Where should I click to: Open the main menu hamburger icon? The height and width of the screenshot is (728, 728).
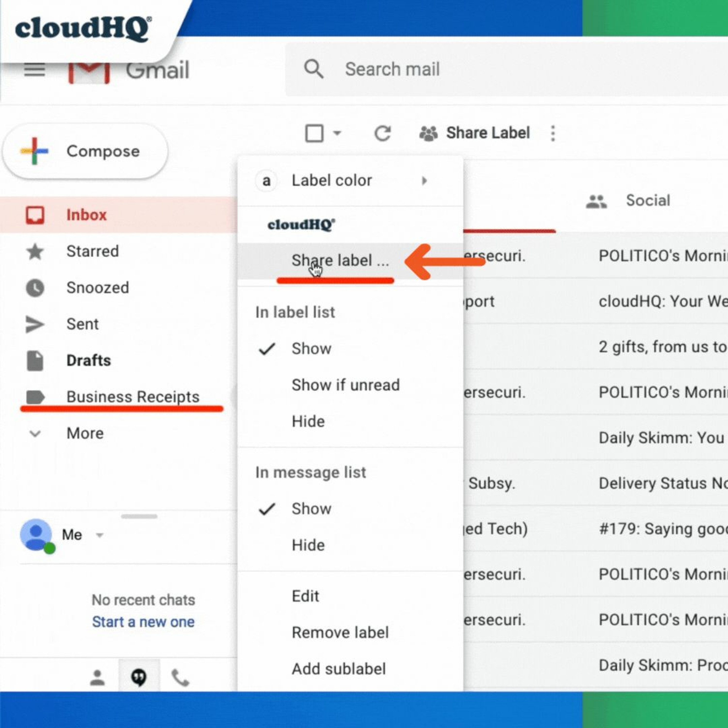coord(35,70)
